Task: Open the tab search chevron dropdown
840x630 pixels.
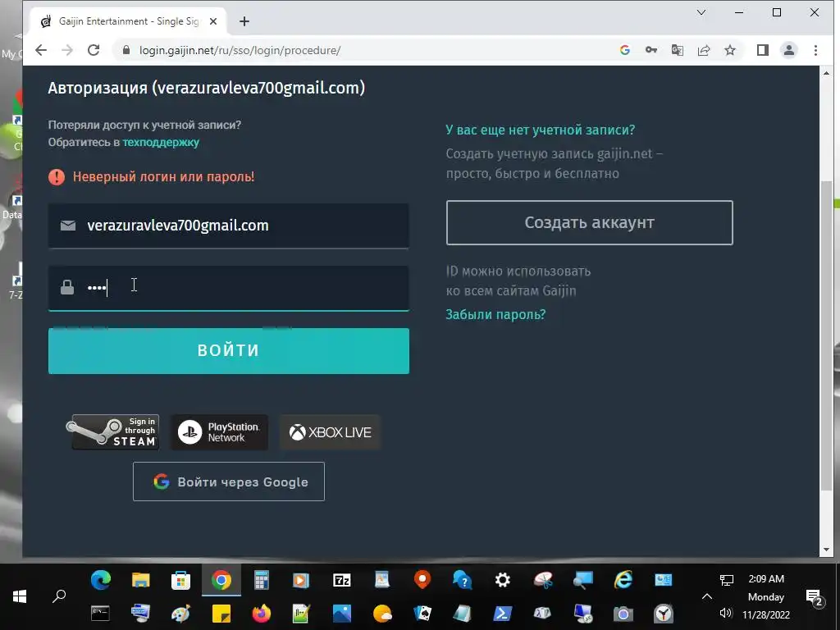Action: coord(701,12)
